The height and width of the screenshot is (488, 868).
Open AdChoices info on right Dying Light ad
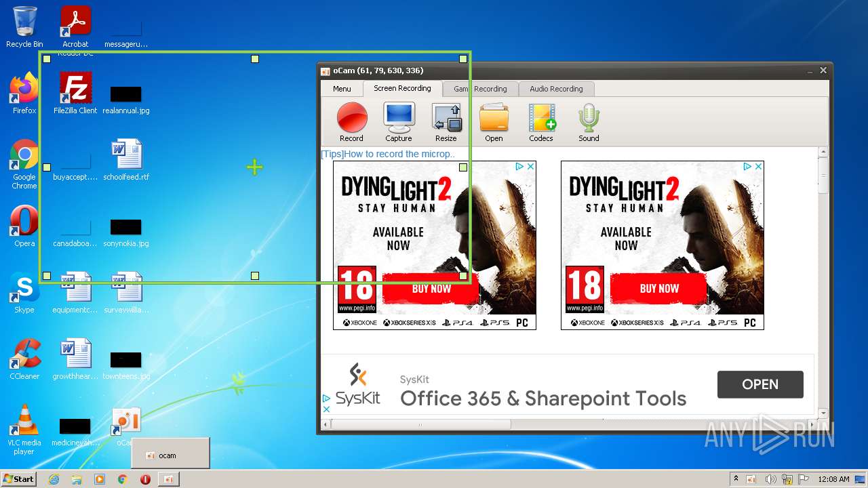[747, 166]
